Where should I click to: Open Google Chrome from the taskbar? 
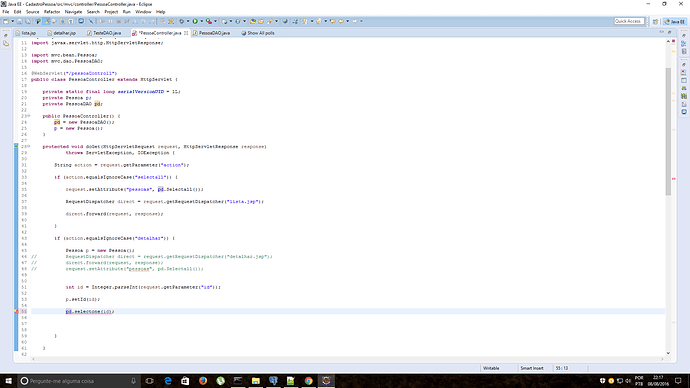pyautogui.click(x=308, y=381)
